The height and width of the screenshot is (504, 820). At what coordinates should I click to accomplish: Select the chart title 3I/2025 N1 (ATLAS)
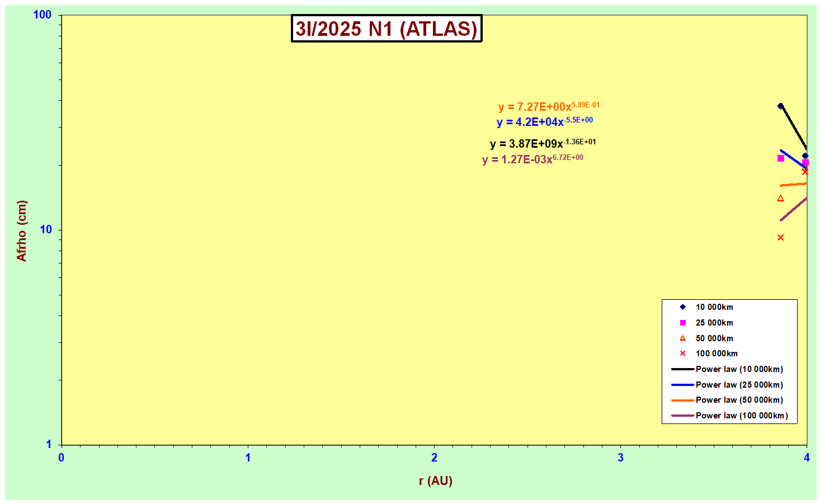(387, 29)
